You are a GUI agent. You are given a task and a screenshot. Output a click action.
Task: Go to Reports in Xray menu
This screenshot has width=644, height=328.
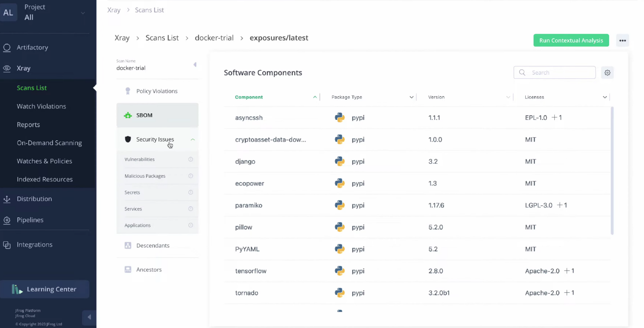tap(28, 125)
